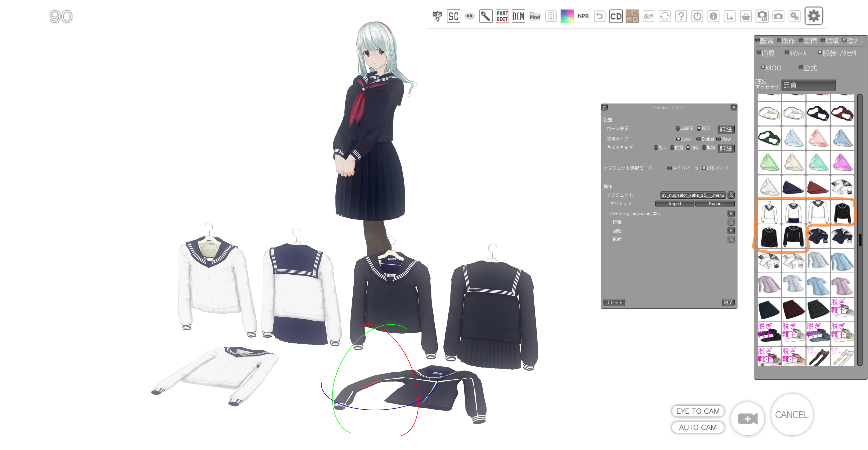The image size is (868, 450).
Task: Click the Export preset button
Action: tap(715, 204)
